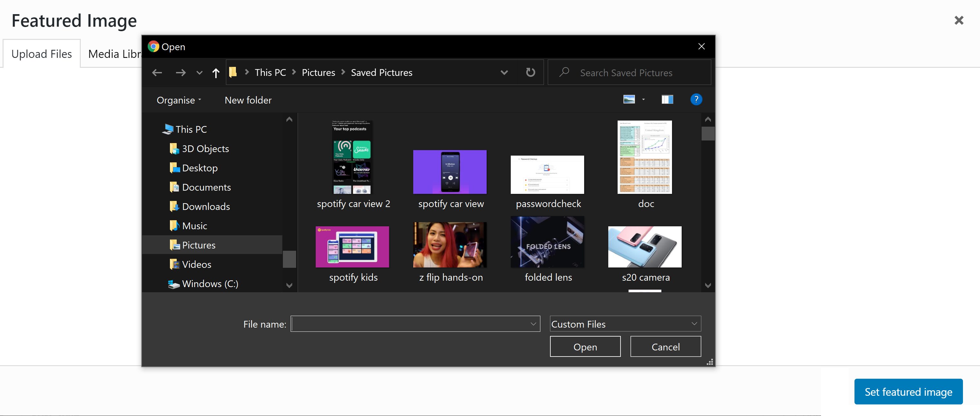This screenshot has width=980, height=416.
Task: Click the 'passwordcheck' file name
Action: pyautogui.click(x=548, y=204)
